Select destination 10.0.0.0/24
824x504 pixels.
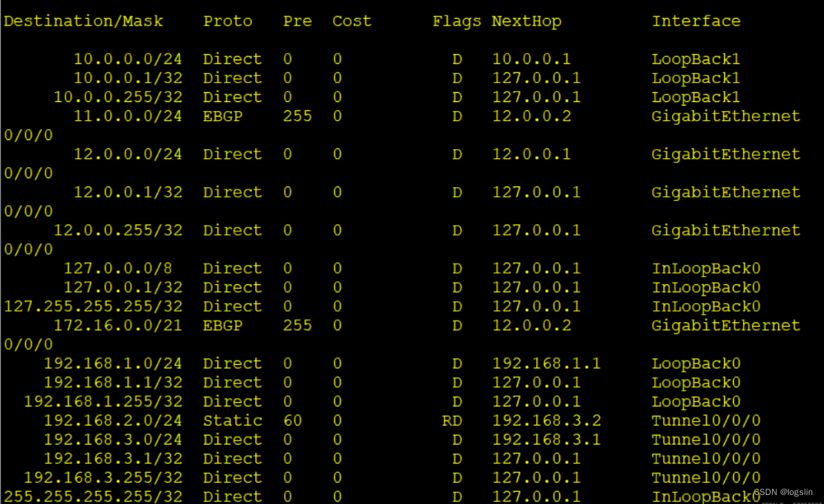128,60
